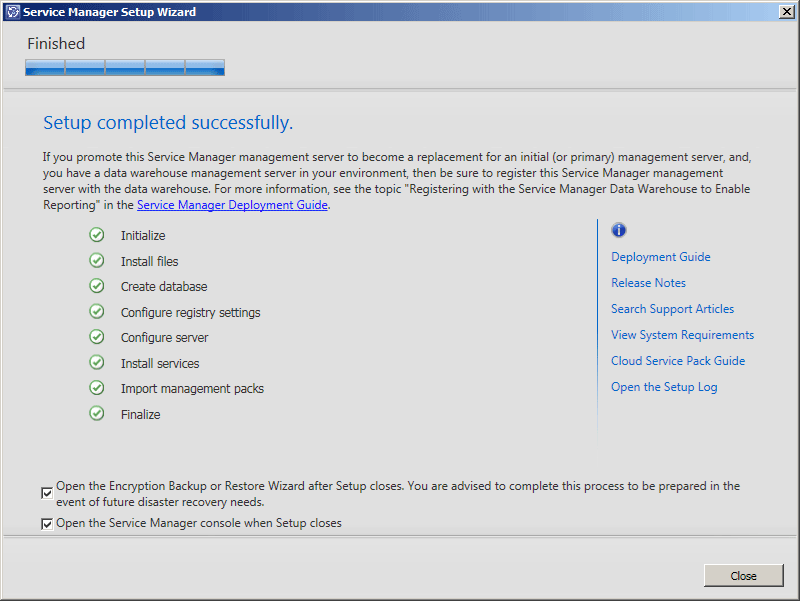Click the Close button to exit
Screen dimensions: 800x601
pos(743,575)
